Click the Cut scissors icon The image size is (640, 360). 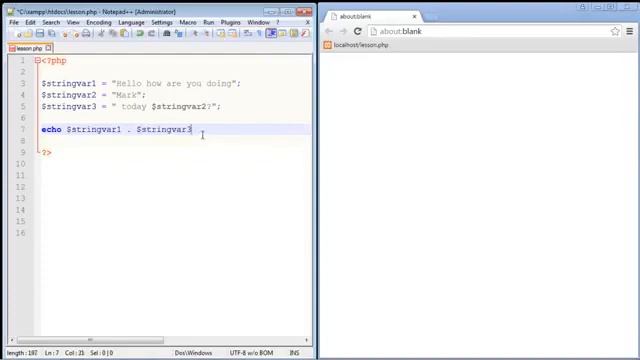[101, 34]
